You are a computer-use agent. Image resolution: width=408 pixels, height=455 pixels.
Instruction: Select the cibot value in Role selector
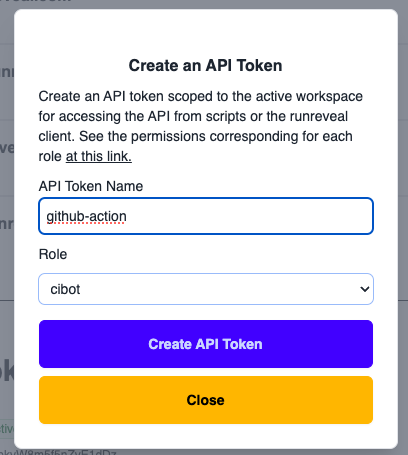(65, 289)
